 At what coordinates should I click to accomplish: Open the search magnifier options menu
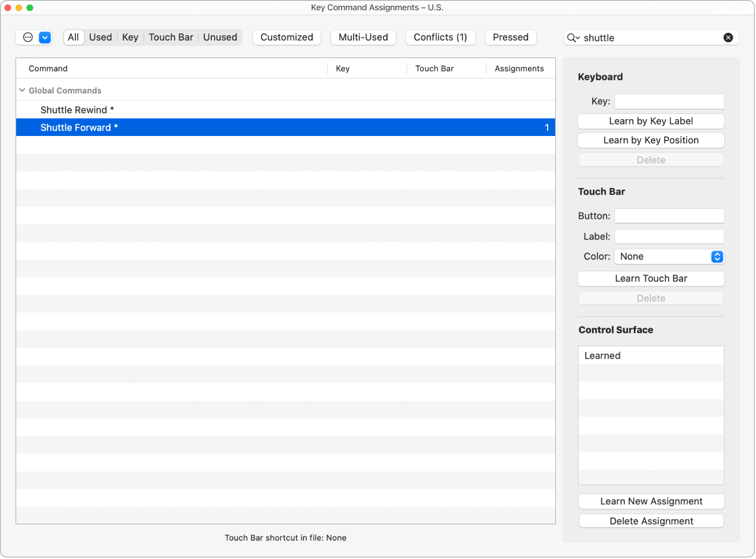(x=574, y=38)
